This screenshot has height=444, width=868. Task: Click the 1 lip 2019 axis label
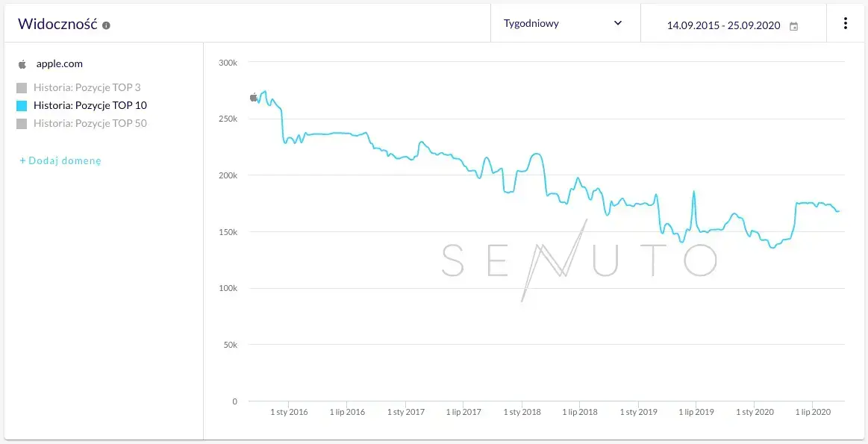[696, 412]
